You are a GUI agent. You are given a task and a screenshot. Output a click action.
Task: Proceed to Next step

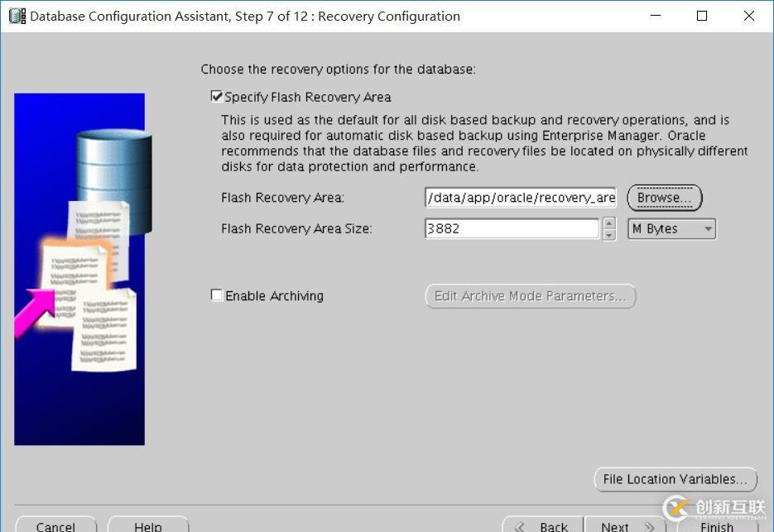626,525
